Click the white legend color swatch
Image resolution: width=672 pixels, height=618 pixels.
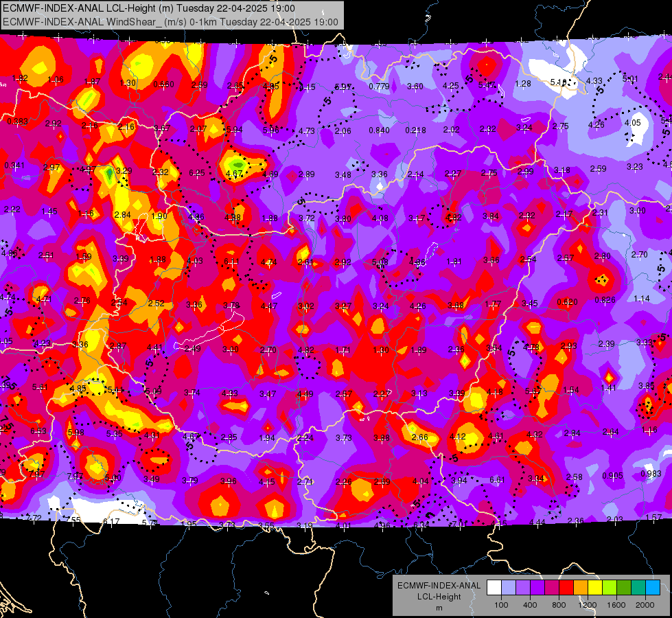pos(494,588)
